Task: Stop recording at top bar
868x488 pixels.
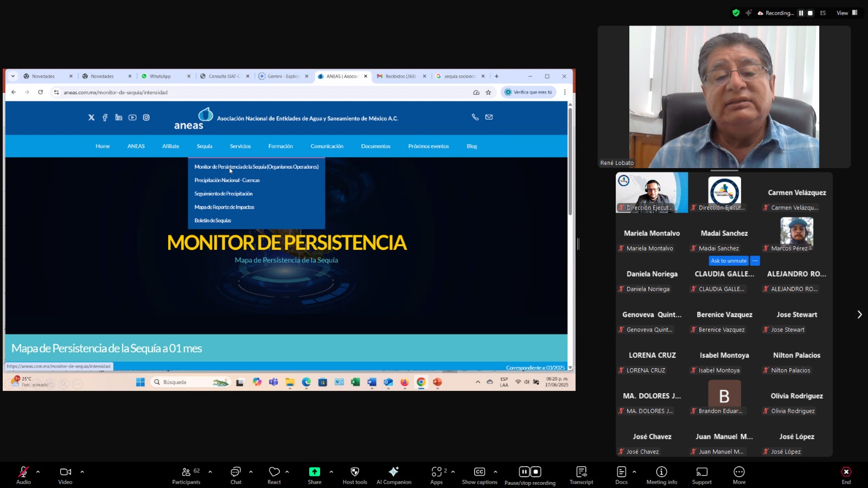Action: click(810, 13)
